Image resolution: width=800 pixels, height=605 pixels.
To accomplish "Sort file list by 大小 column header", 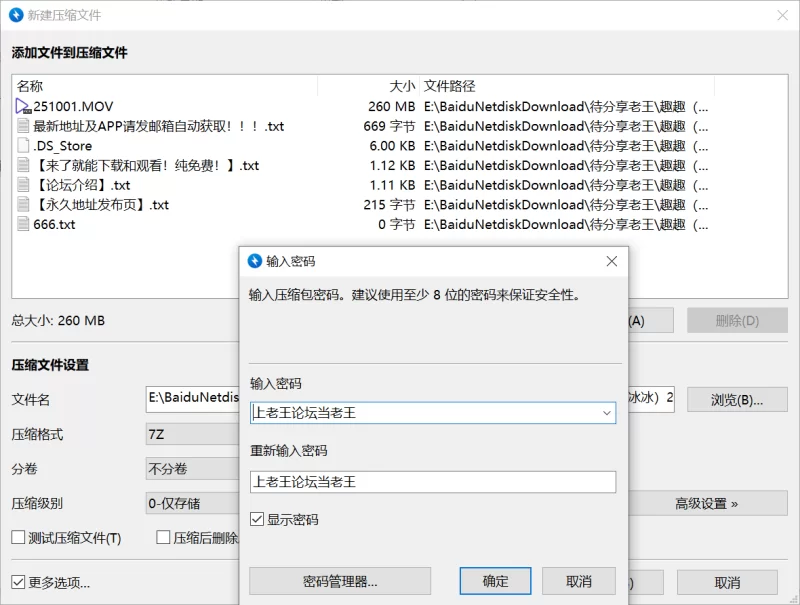I will pos(401,86).
